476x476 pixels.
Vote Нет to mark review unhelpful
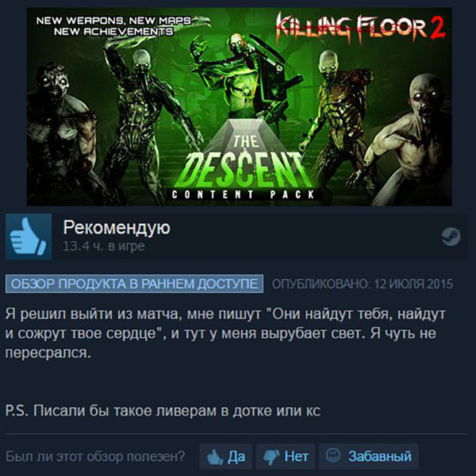coord(286,457)
